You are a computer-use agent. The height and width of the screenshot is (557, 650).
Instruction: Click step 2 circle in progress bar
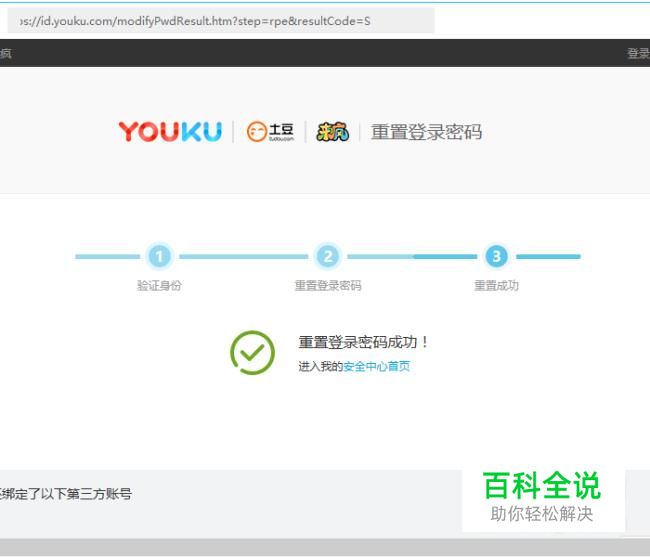[327, 256]
